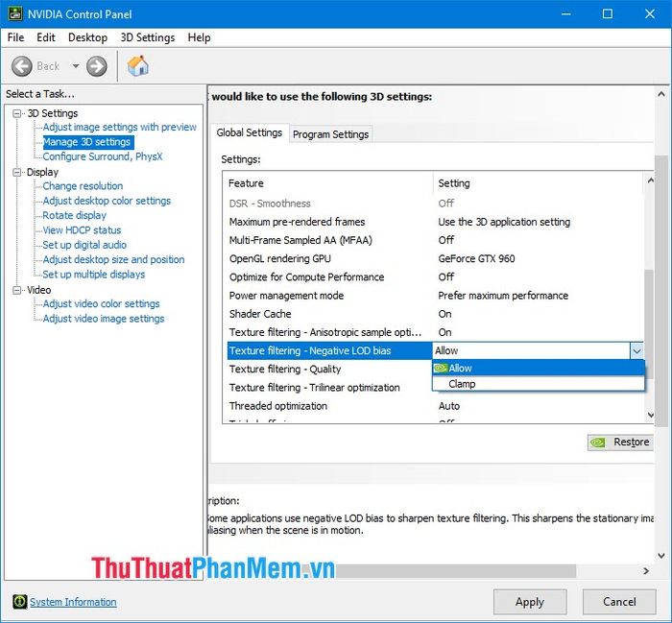The image size is (672, 623).
Task: Select Adjust image settings with preview
Action: 120,128
